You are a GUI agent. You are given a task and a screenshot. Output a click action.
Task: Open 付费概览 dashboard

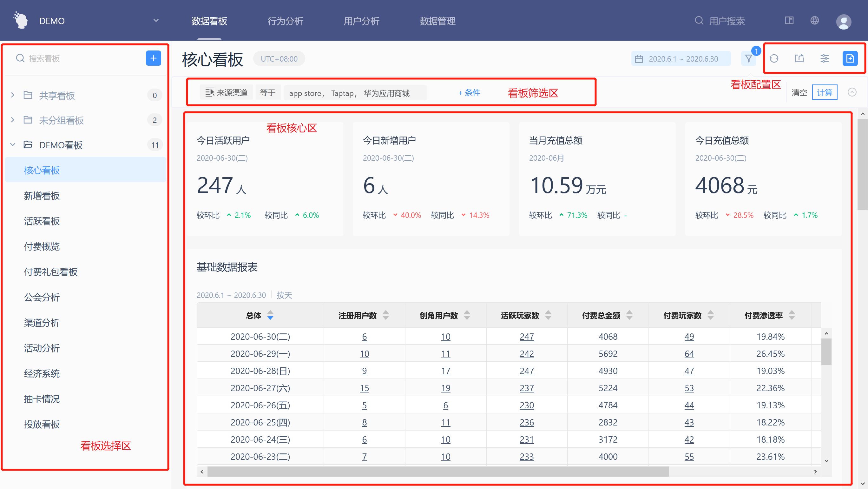[86, 246]
